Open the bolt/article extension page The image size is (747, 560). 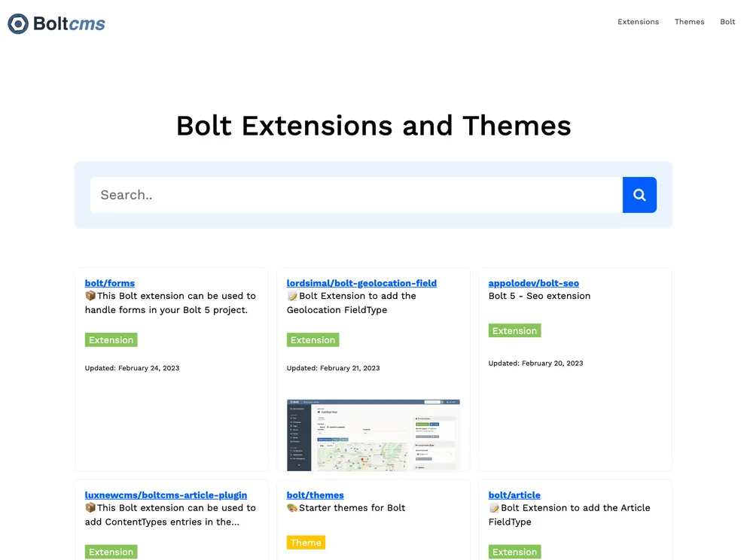coord(514,495)
